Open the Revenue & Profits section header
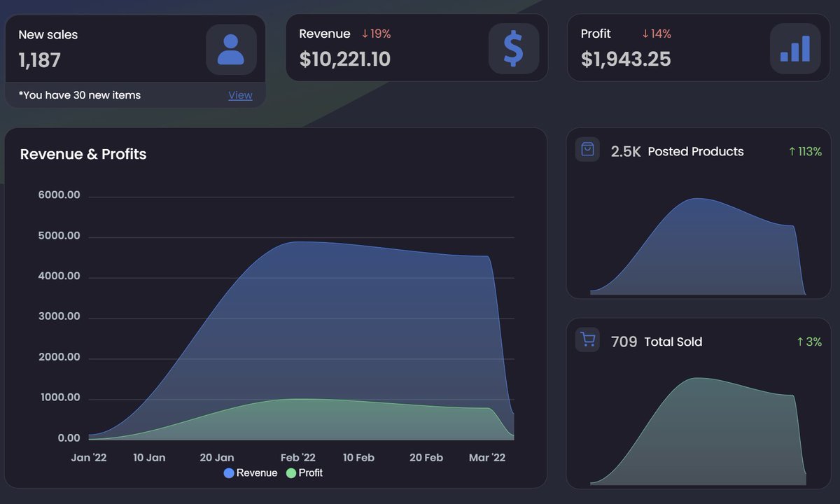 tap(83, 154)
